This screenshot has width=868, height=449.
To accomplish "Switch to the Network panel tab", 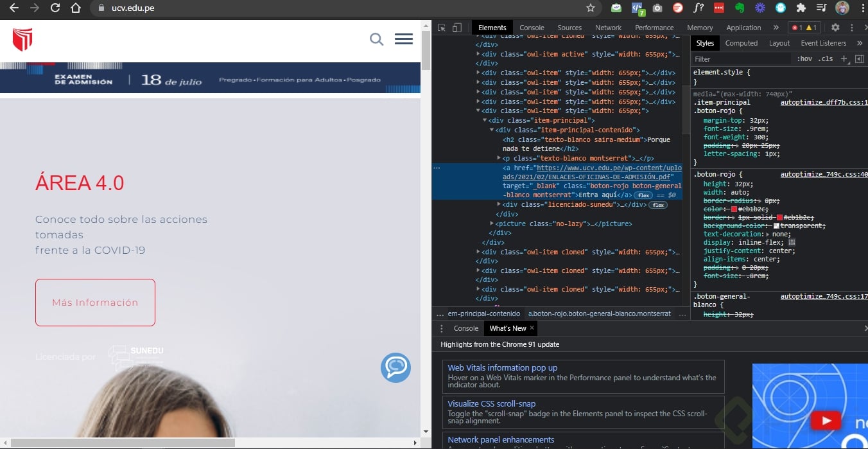I will 608,28.
